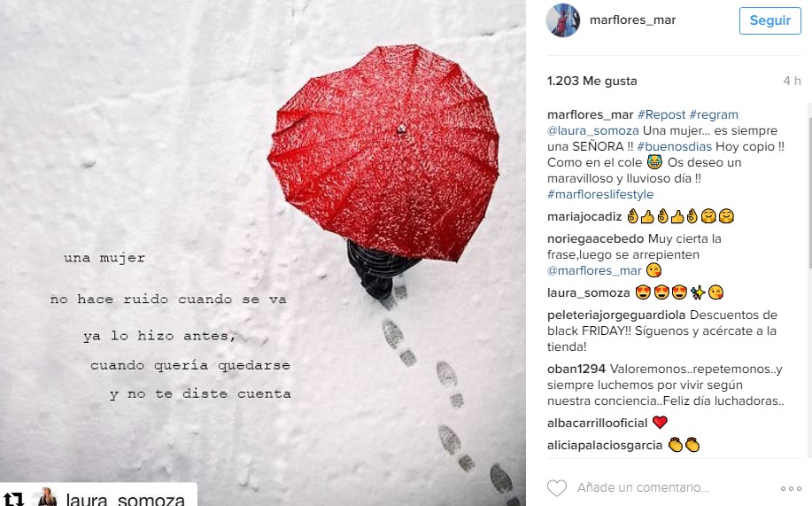
Task: Click the heart like icon
Action: 557,488
